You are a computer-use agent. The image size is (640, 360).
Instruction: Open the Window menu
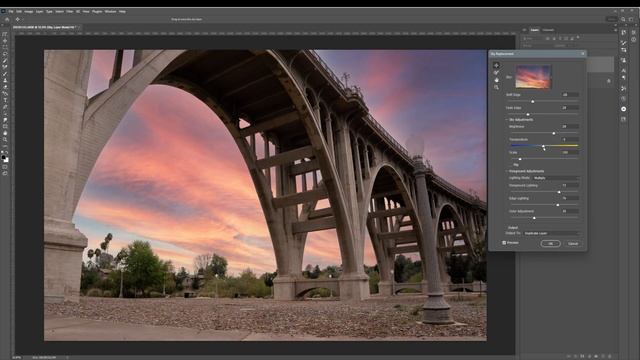click(x=111, y=11)
